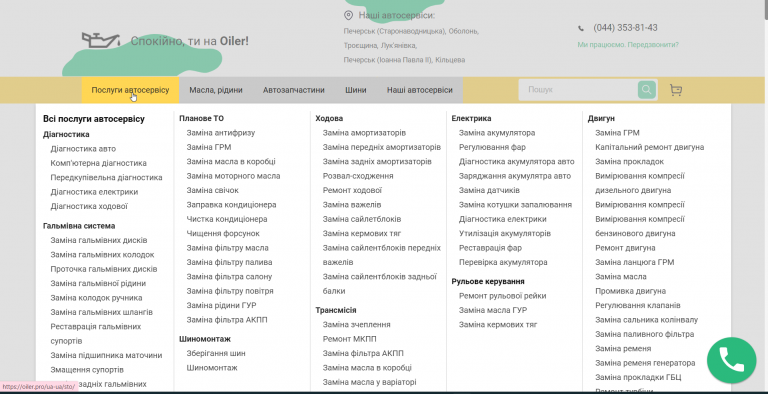Viewport: 768px width, 394px height.
Task: Click the location pin icon near Наші автосервіси
Action: pos(348,16)
